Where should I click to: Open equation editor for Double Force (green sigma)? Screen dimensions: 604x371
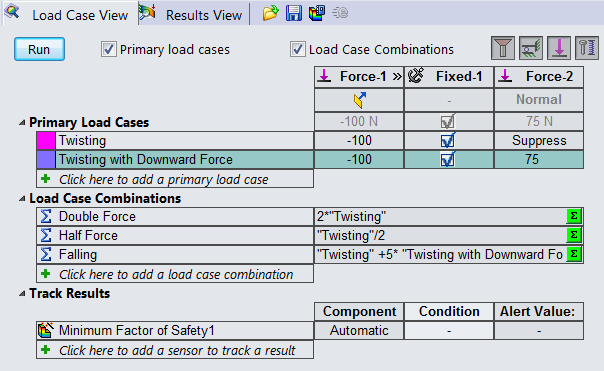[x=574, y=216]
